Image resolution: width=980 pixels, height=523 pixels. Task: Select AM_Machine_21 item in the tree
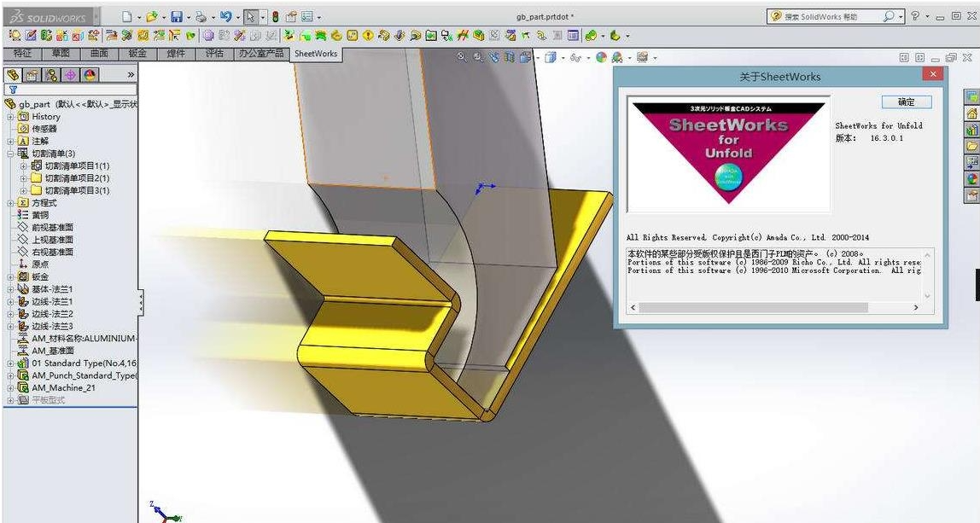[63, 388]
